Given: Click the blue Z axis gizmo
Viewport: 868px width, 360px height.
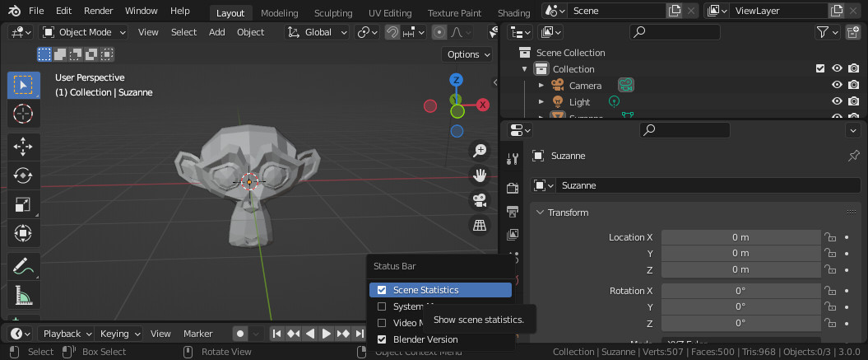Looking at the screenshot, I should [456, 80].
